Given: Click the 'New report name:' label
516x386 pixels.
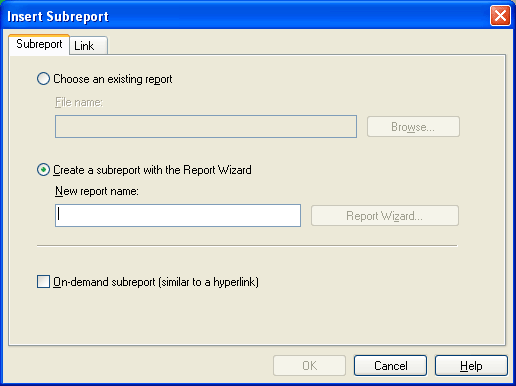Looking at the screenshot, I should click(x=97, y=191).
